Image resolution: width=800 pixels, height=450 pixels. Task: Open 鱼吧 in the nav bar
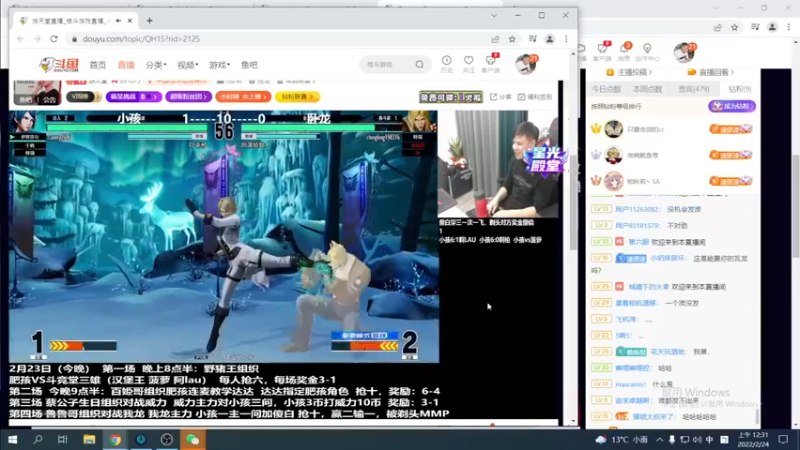pyautogui.click(x=249, y=65)
